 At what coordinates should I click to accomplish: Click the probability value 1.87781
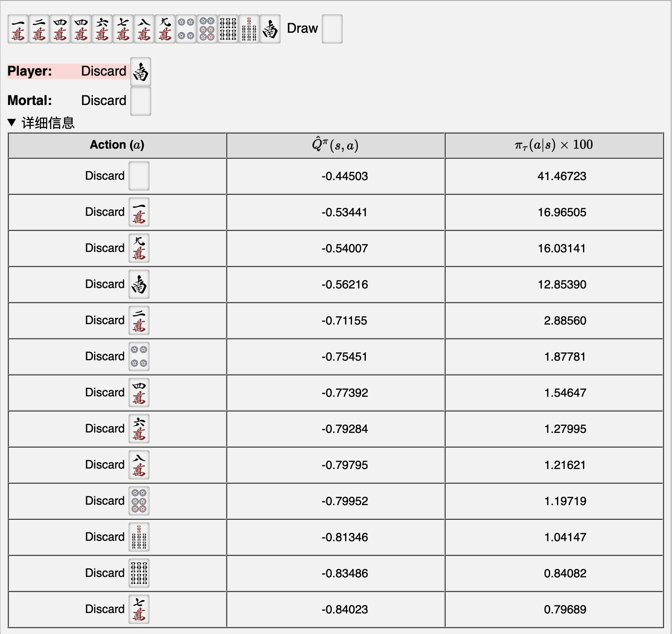[565, 356]
